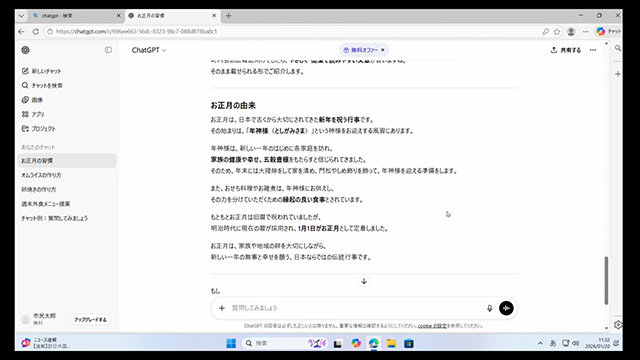Dismiss the 無料オファー pill with its X
Screen dimensions: 640x360
(383, 50)
